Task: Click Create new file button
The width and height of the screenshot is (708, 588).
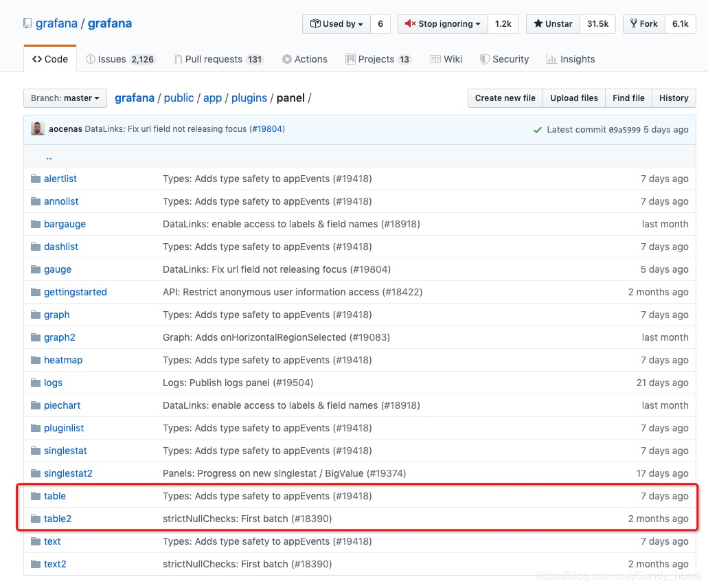Action: pos(505,98)
